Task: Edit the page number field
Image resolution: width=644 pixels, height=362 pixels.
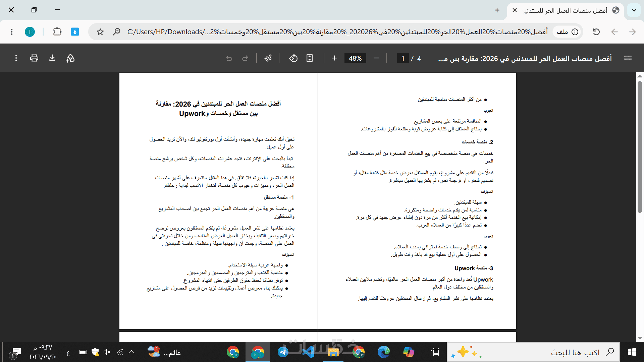Action: (x=403, y=58)
